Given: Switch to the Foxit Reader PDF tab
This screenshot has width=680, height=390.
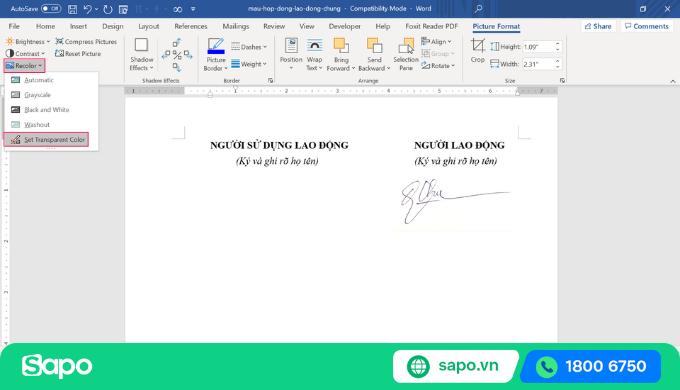Looking at the screenshot, I should click(x=432, y=26).
